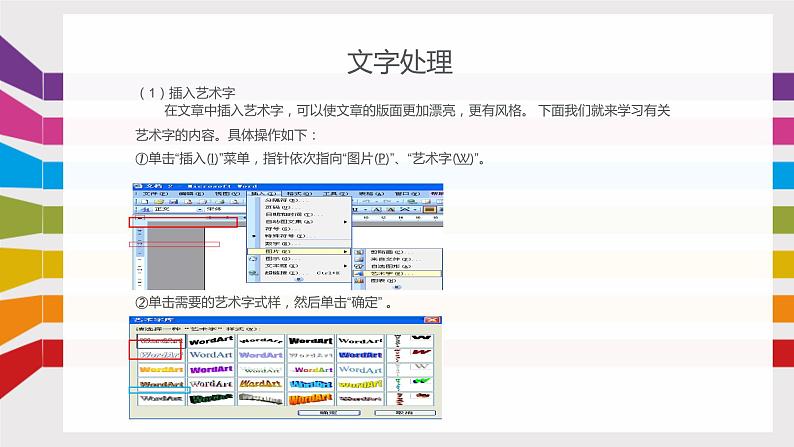
Task: Choose 符号 from the Insert menu
Action: [299, 229]
